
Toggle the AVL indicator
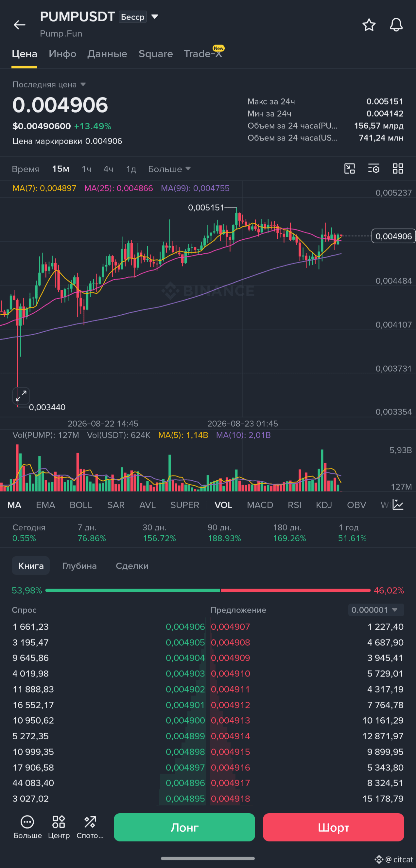[147, 505]
